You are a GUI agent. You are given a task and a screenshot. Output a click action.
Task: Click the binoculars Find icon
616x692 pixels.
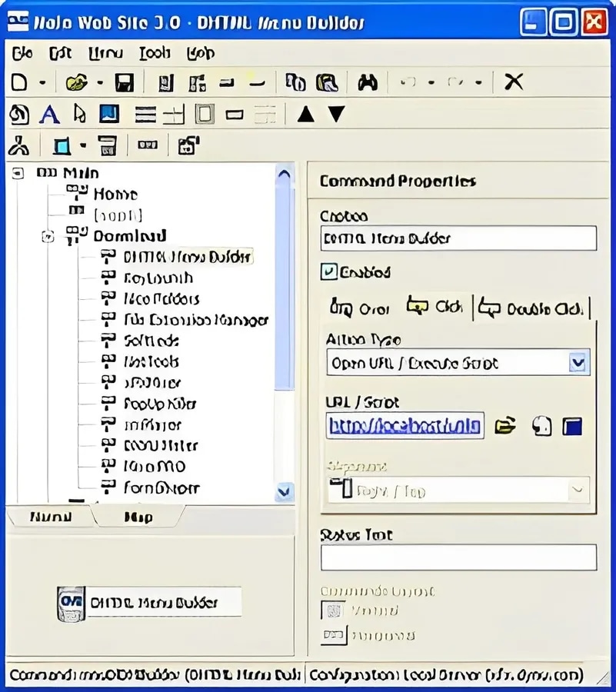[x=367, y=82]
